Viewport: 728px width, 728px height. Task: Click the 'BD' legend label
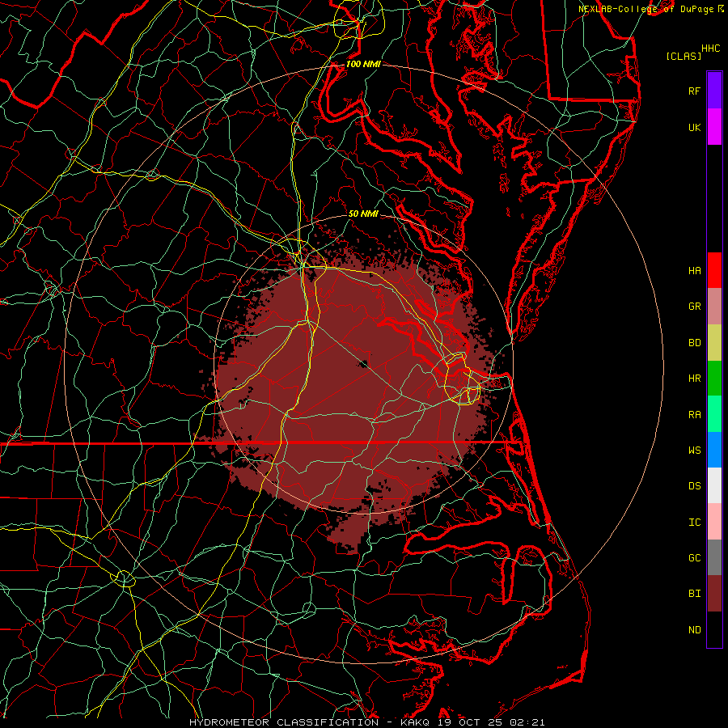pos(695,343)
